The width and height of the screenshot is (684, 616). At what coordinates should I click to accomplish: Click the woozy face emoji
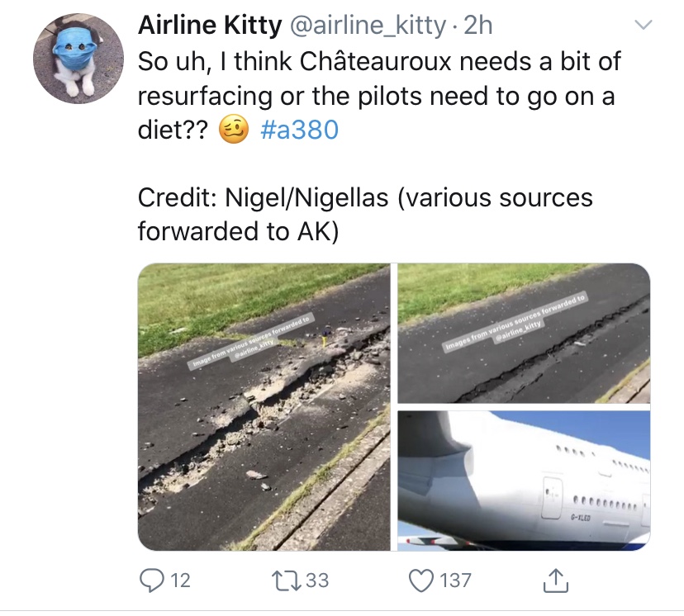234,130
